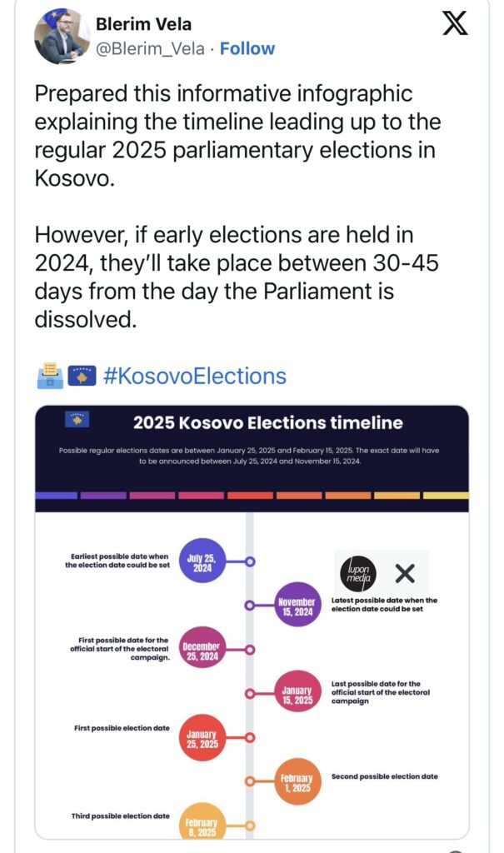504x853 pixels.
Task: Click the Kosovo flag in the infographic header
Action: (77, 420)
